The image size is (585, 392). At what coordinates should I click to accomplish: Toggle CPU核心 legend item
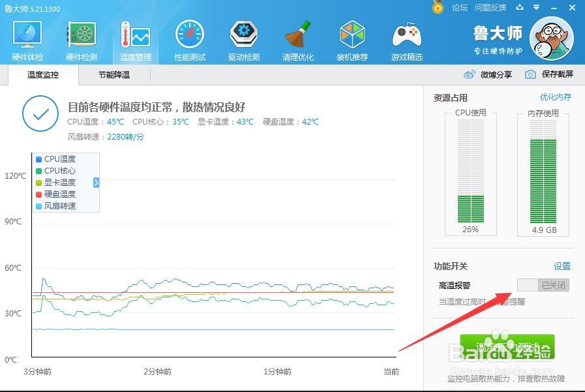(56, 171)
